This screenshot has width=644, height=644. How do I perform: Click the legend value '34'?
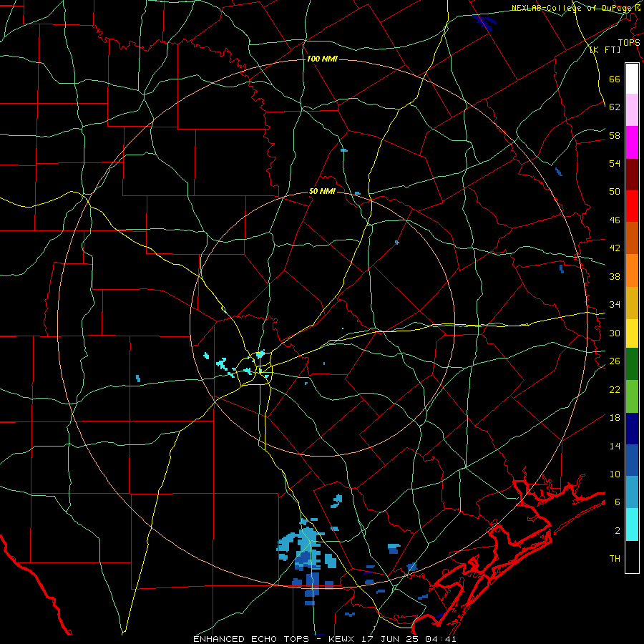click(x=615, y=304)
